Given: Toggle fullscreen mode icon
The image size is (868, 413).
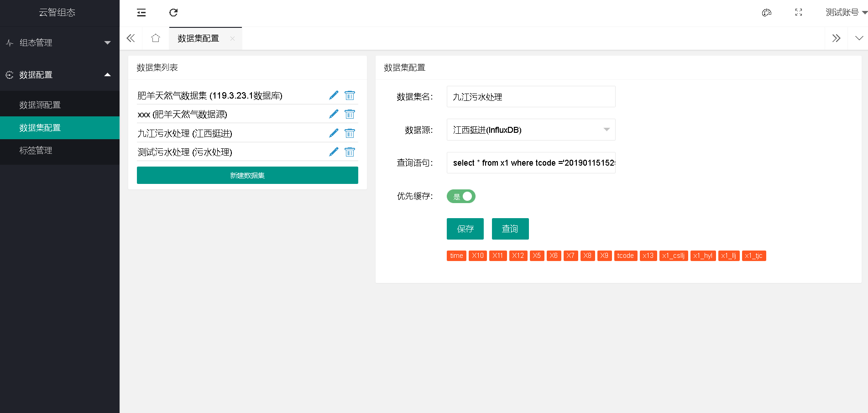Looking at the screenshot, I should coord(799,13).
